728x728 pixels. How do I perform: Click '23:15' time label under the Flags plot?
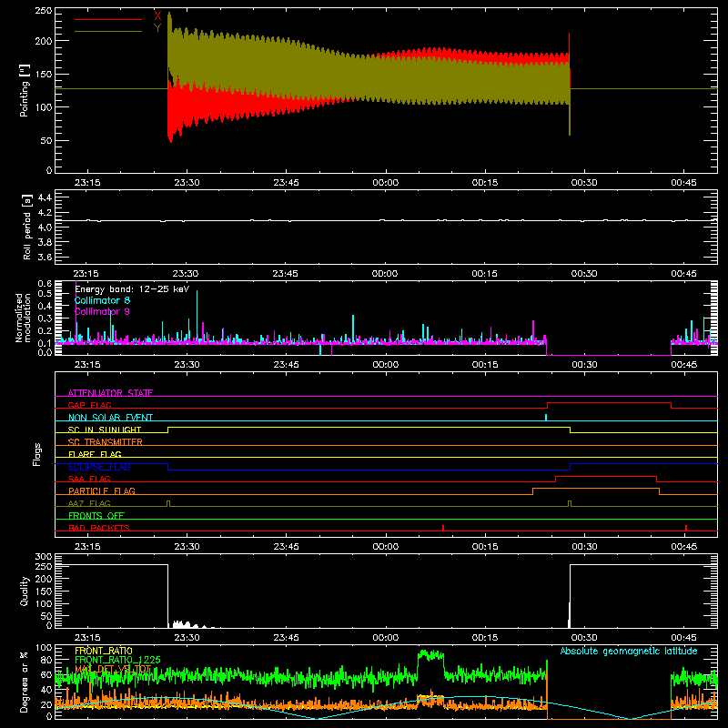87,547
